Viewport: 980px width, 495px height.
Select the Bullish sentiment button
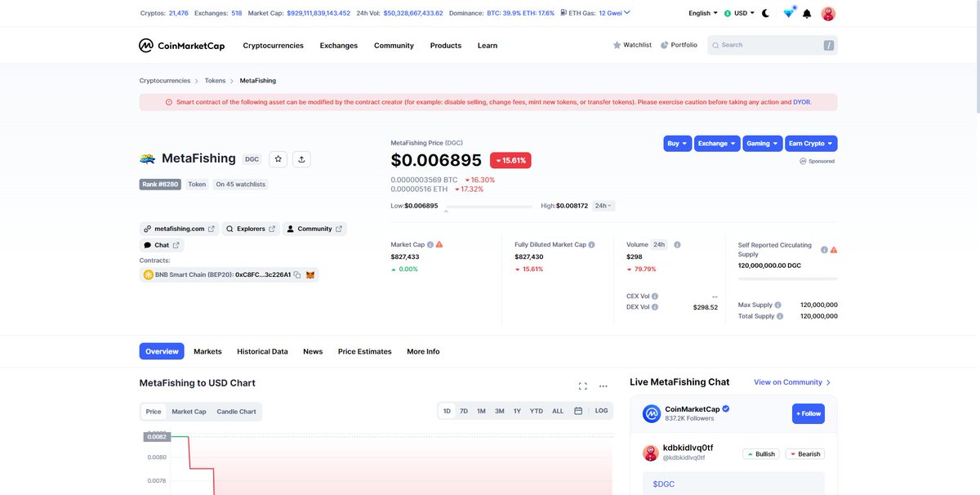(761, 453)
